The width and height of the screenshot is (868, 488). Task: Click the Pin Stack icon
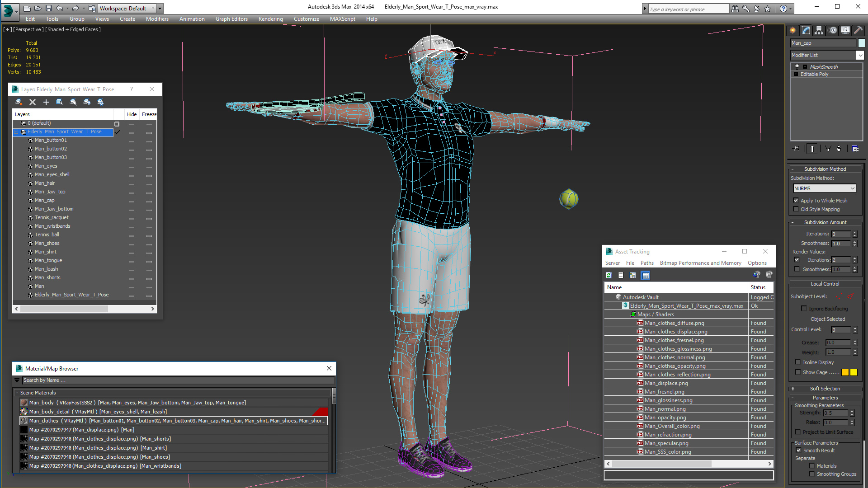(x=797, y=148)
